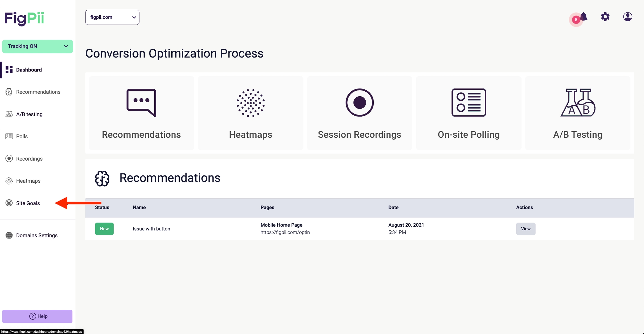This screenshot has height=334, width=644.
Task: Open the figpii.com domain selector
Action: point(112,17)
